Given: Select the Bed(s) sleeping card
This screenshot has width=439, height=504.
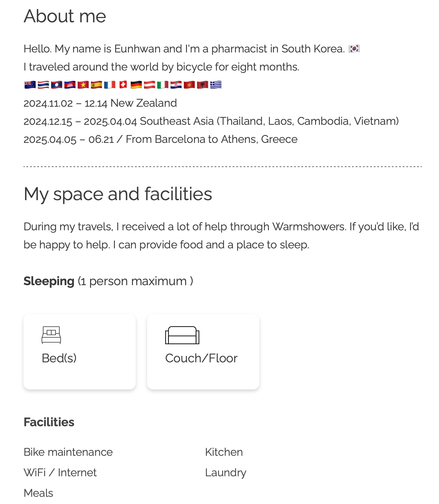Looking at the screenshot, I should click(80, 352).
